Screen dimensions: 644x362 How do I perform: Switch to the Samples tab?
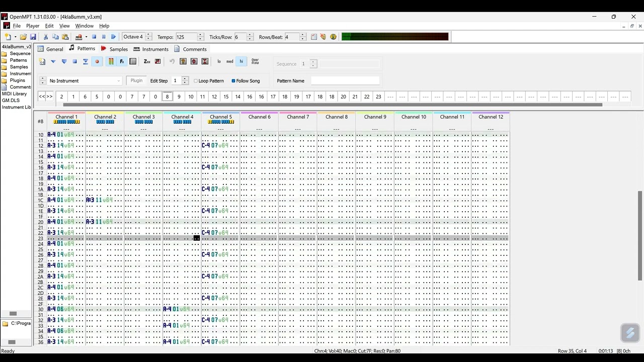pos(114,49)
